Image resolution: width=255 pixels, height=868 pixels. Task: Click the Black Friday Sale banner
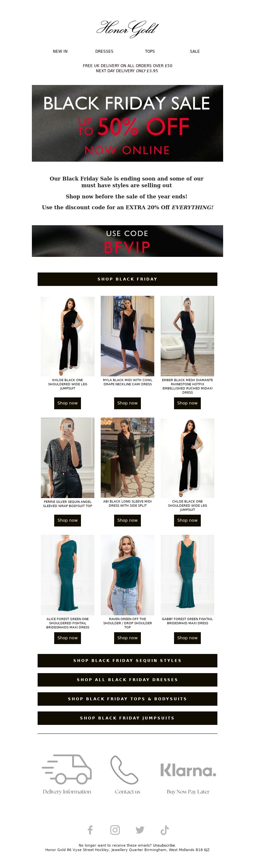pos(127,123)
